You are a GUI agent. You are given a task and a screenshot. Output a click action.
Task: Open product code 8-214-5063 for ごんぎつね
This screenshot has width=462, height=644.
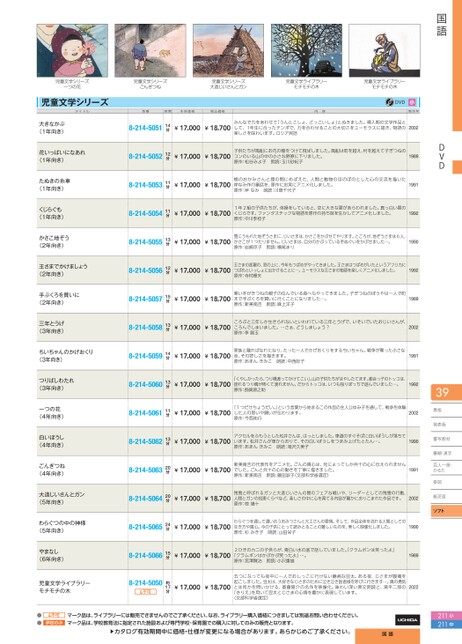(145, 470)
